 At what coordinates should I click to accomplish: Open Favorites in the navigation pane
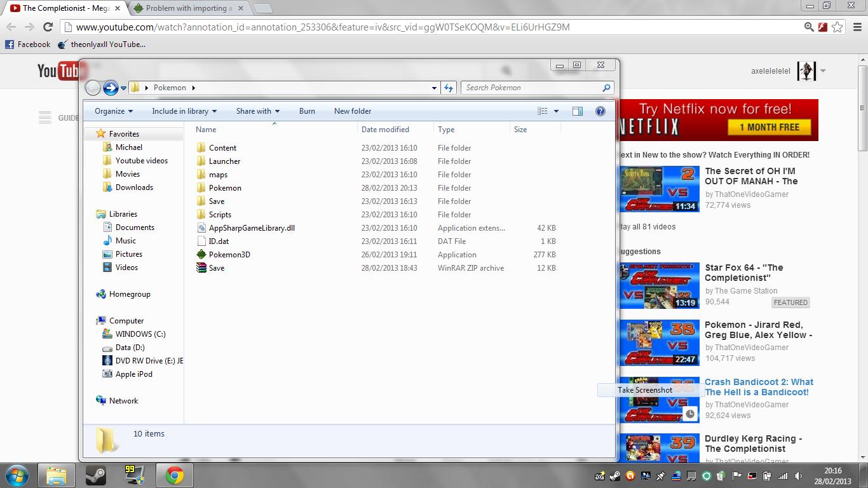click(124, 134)
